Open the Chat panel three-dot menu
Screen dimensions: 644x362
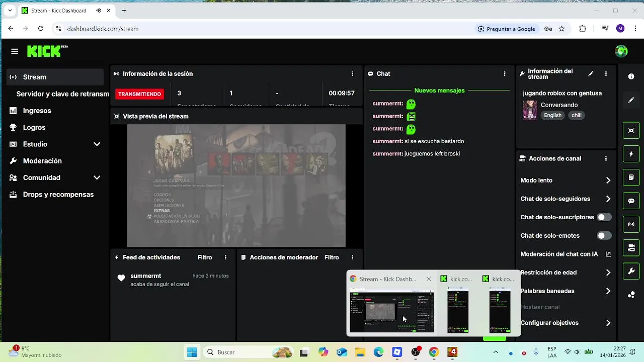[505, 74]
